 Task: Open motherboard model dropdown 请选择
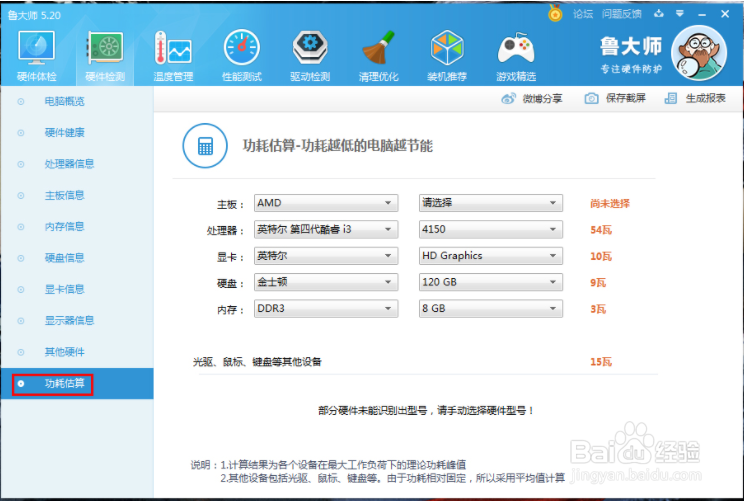point(491,203)
